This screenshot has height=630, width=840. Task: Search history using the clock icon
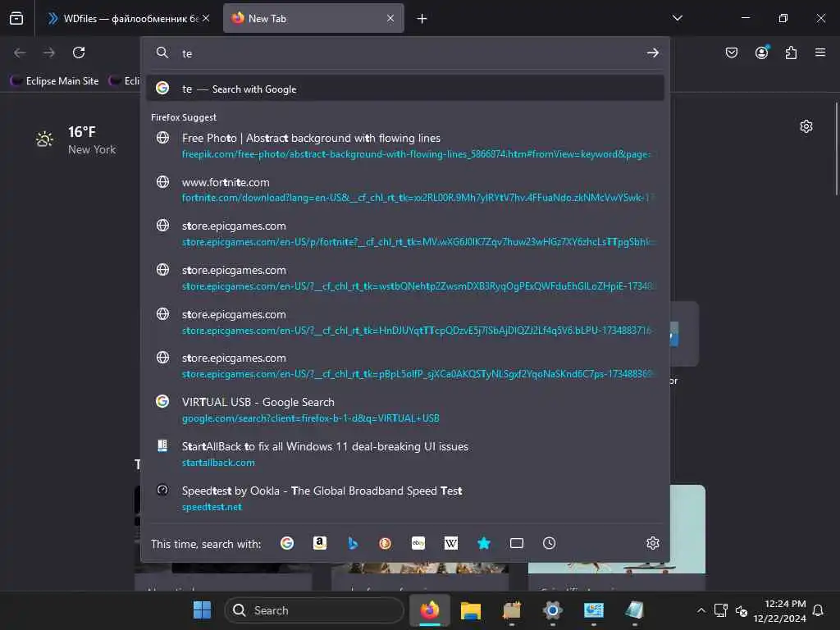pyautogui.click(x=549, y=543)
